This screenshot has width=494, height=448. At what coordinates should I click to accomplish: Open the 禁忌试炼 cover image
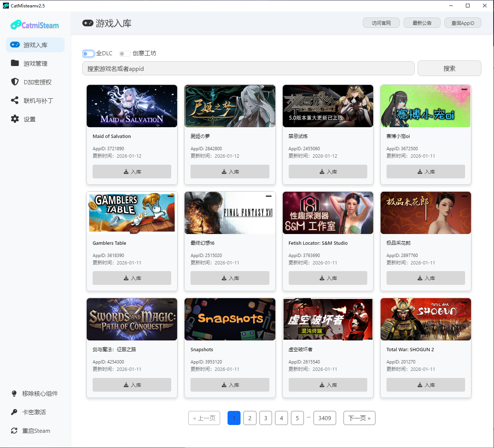(x=328, y=106)
